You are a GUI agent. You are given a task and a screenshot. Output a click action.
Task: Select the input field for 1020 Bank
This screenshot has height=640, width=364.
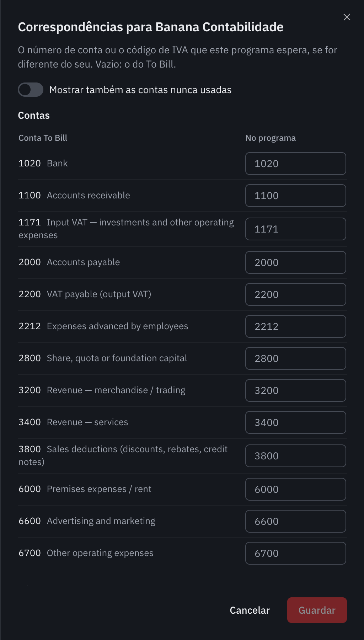click(296, 164)
